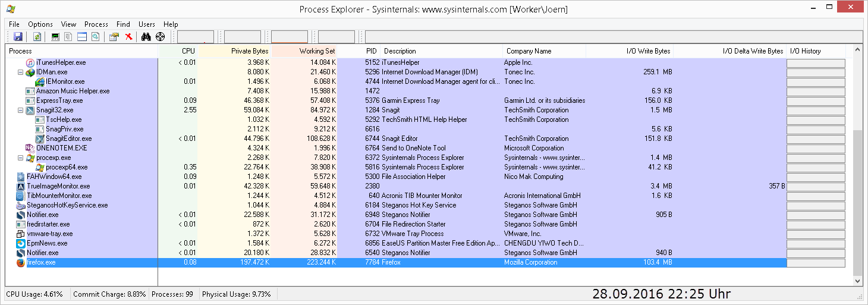
Task: Toggle the Show Lower Pane icon
Action: point(82,37)
